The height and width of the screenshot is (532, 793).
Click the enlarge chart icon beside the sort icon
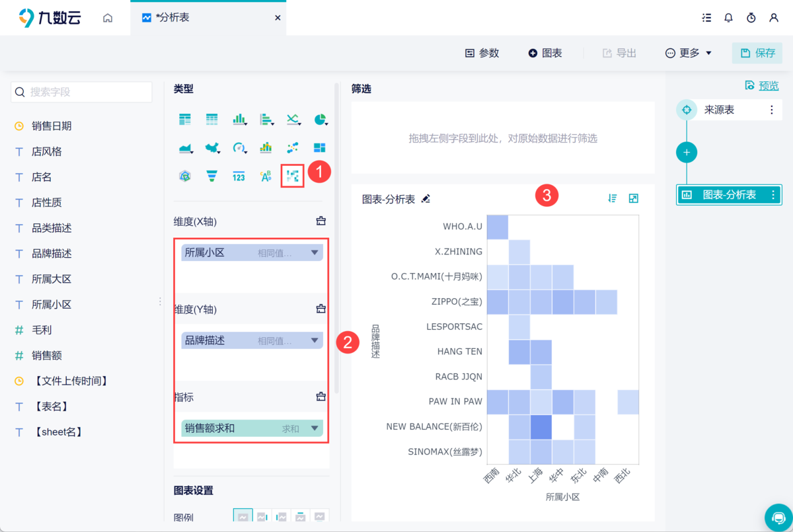[633, 198]
